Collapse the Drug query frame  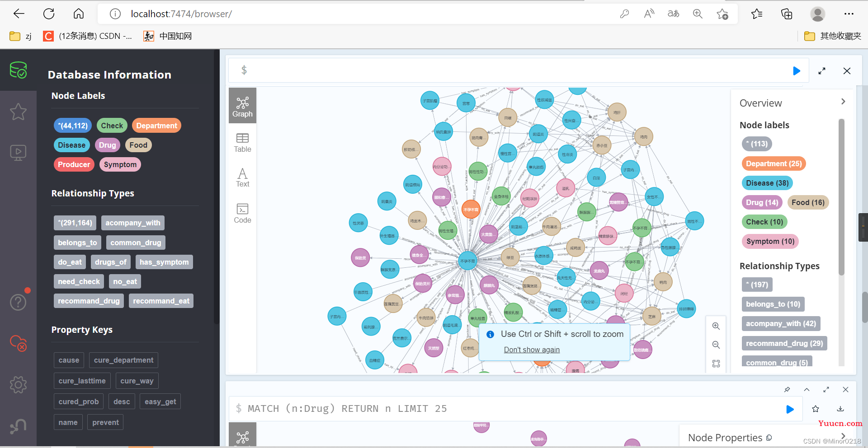[x=807, y=389]
